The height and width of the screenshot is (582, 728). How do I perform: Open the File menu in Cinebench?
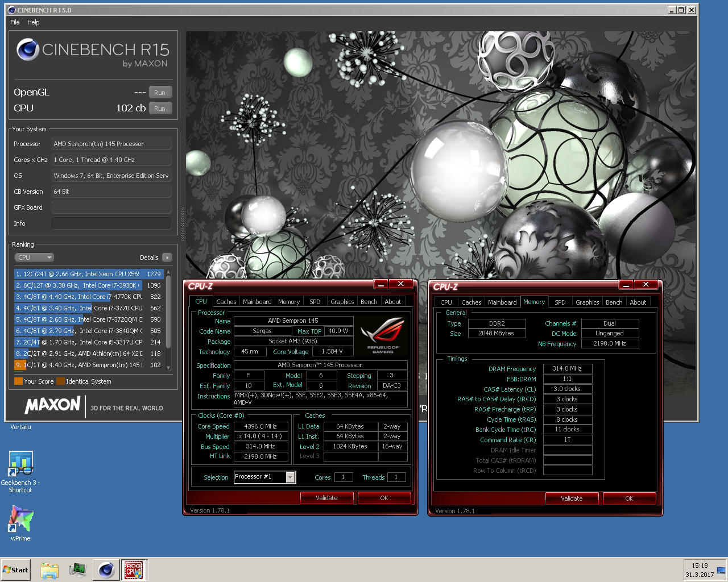click(x=15, y=22)
